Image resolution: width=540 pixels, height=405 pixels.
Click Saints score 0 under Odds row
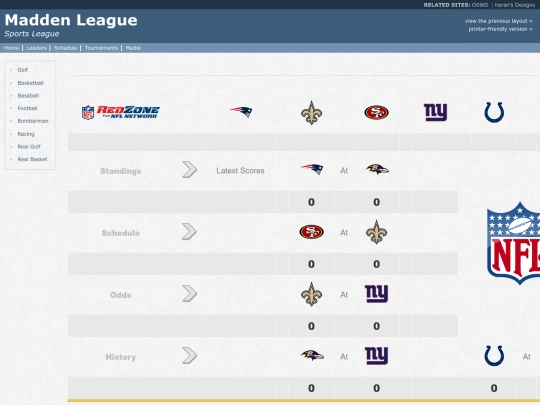pyautogui.click(x=311, y=326)
